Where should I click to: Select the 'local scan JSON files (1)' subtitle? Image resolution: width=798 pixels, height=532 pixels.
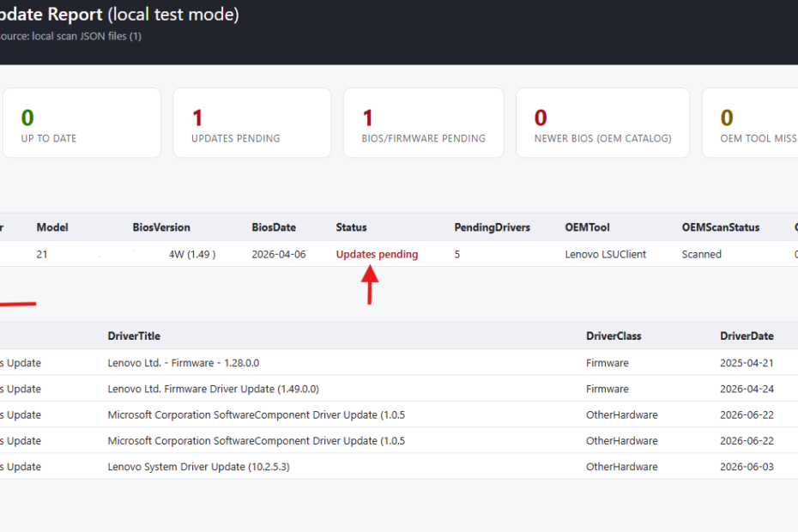point(87,36)
